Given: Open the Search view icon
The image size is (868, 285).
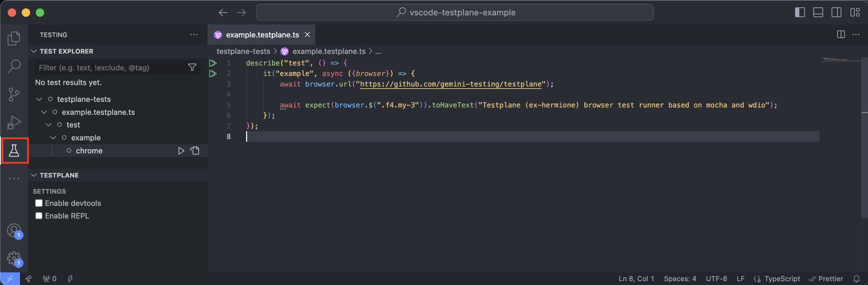Looking at the screenshot, I should tap(14, 66).
